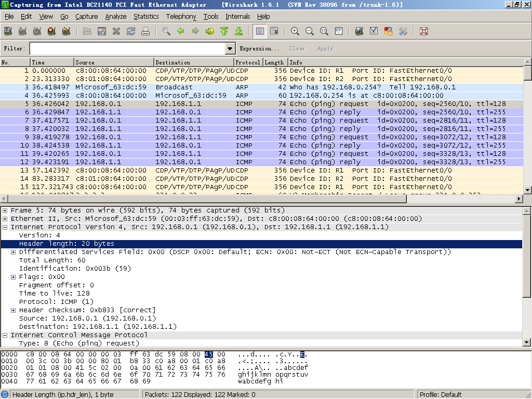This screenshot has width=532, height=399.
Task: Click packet details scroll down arrow
Action: pyautogui.click(x=527, y=342)
